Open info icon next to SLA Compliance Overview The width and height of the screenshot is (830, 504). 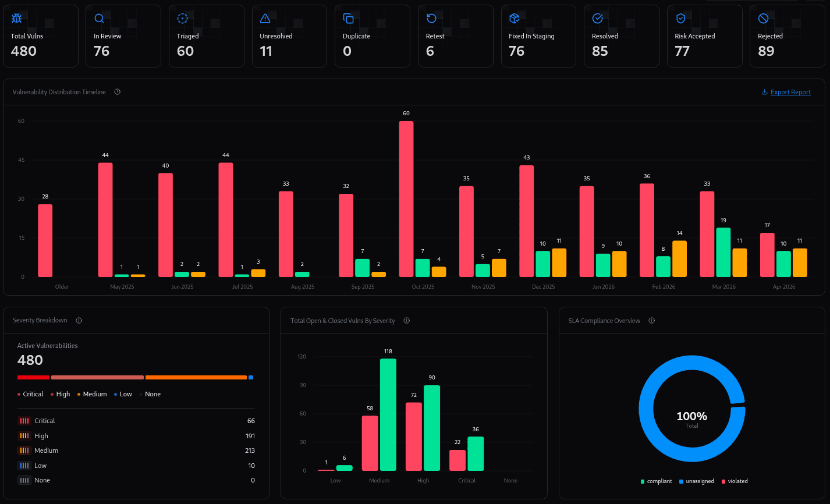click(652, 321)
